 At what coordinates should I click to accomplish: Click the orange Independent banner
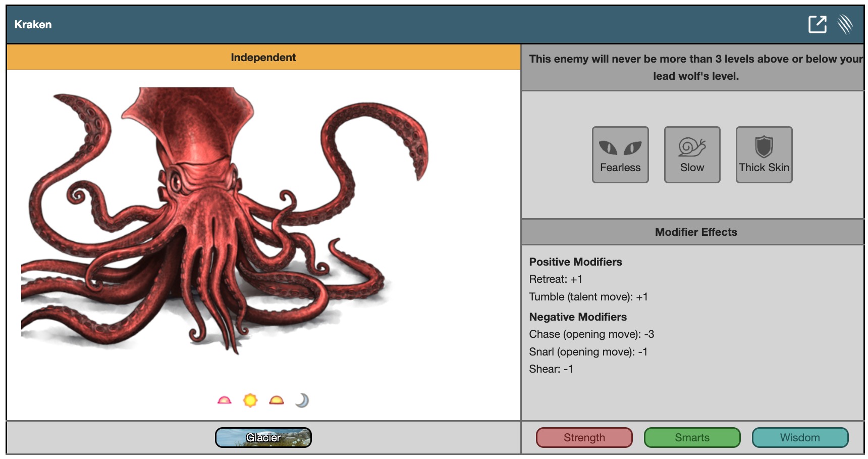pyautogui.click(x=263, y=58)
